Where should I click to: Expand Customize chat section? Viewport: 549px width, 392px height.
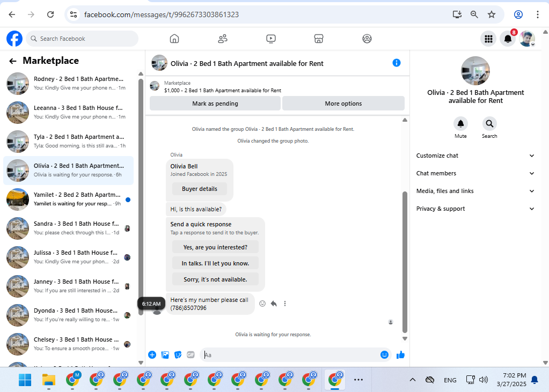click(475, 156)
